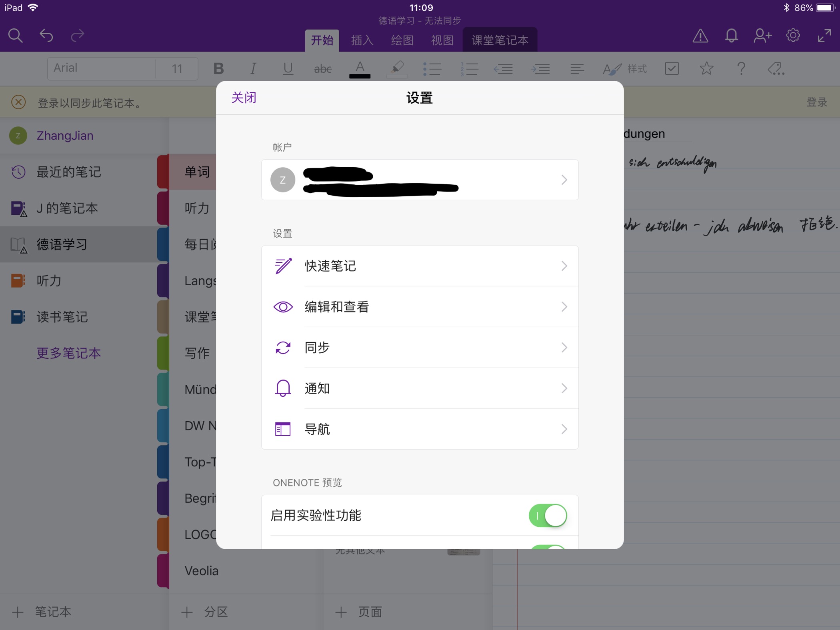Select the 写作 section
The width and height of the screenshot is (840, 630).
pyautogui.click(x=197, y=353)
